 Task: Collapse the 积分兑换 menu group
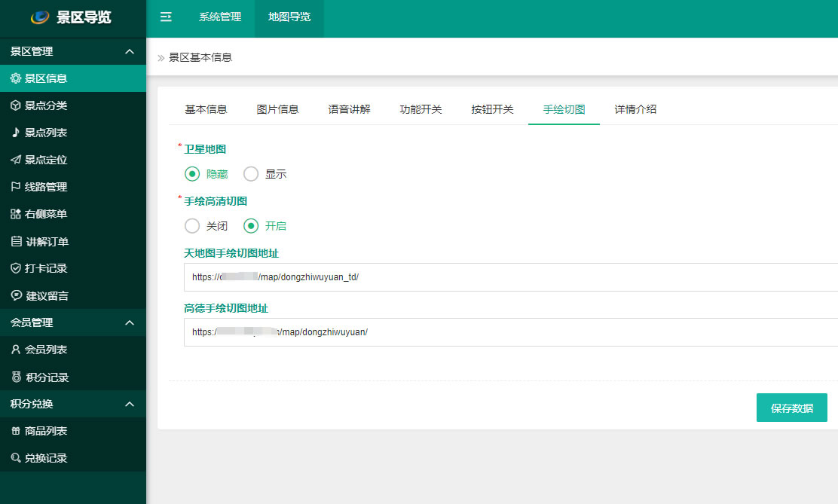pos(129,404)
